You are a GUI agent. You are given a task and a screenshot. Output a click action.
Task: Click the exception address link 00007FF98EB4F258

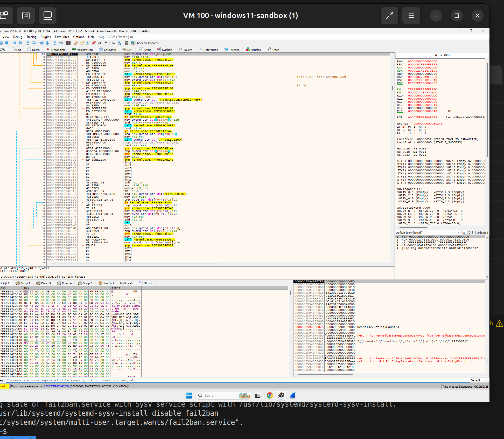click(x=56, y=386)
